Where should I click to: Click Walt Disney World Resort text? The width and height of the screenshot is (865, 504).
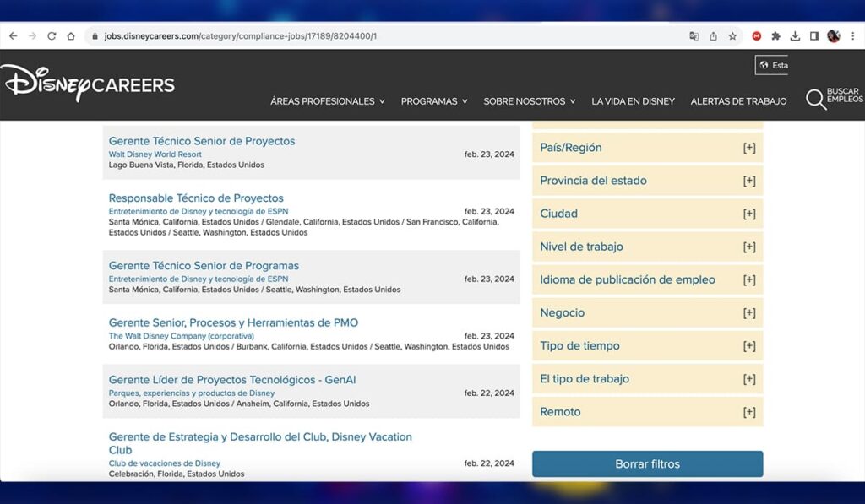[x=155, y=154]
